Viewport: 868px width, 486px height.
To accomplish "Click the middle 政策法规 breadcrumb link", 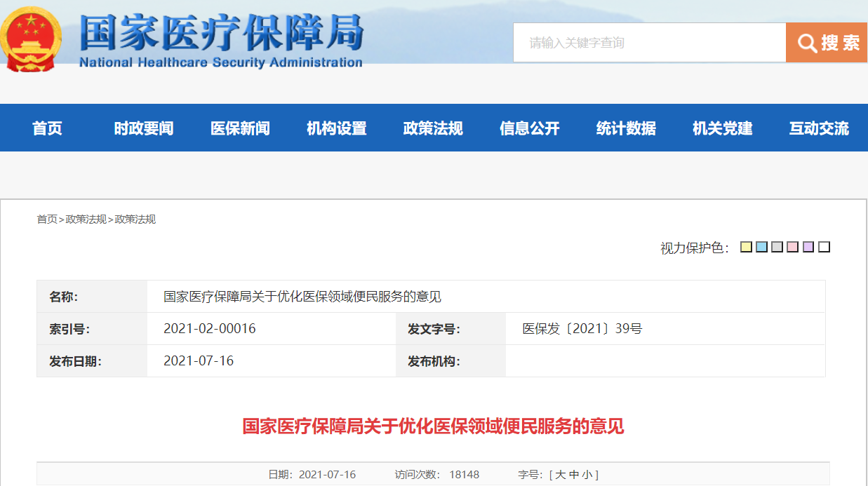I will [86, 220].
